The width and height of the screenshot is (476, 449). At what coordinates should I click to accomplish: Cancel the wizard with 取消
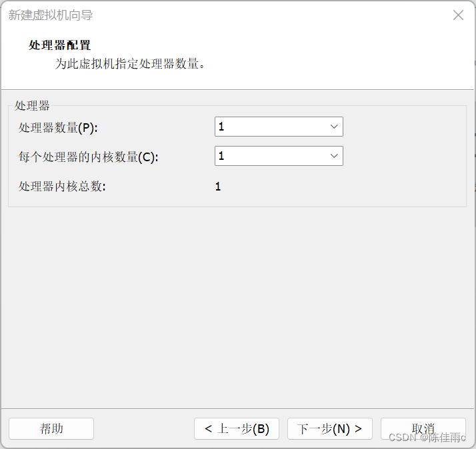[x=423, y=428]
